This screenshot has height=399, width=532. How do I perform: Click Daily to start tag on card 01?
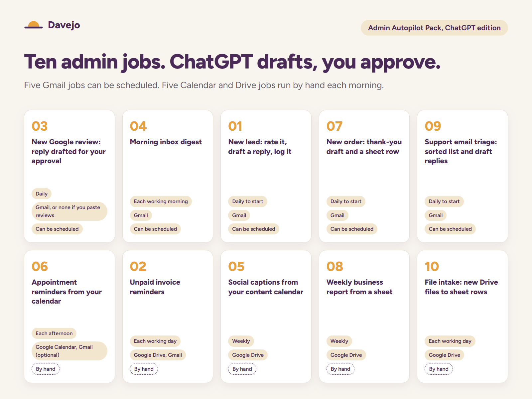[247, 201]
